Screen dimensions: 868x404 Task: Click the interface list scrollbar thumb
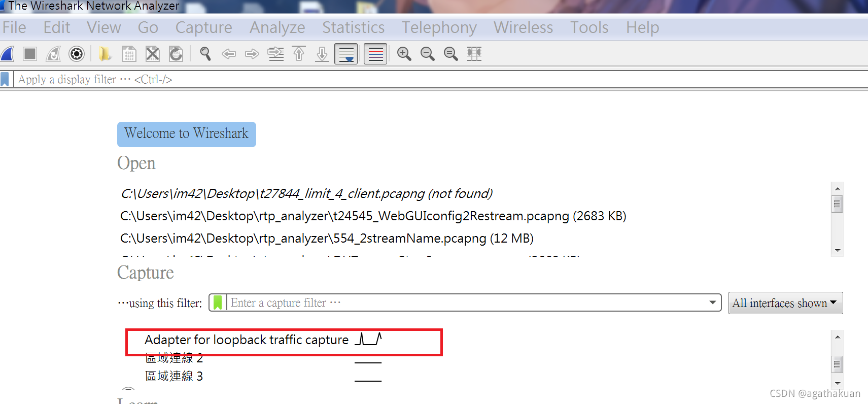(837, 364)
